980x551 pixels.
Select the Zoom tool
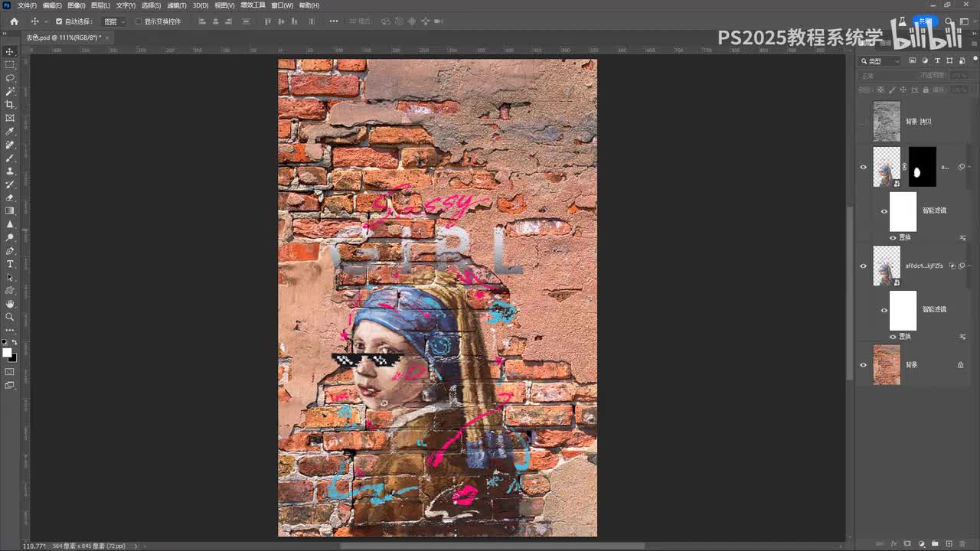(10, 317)
